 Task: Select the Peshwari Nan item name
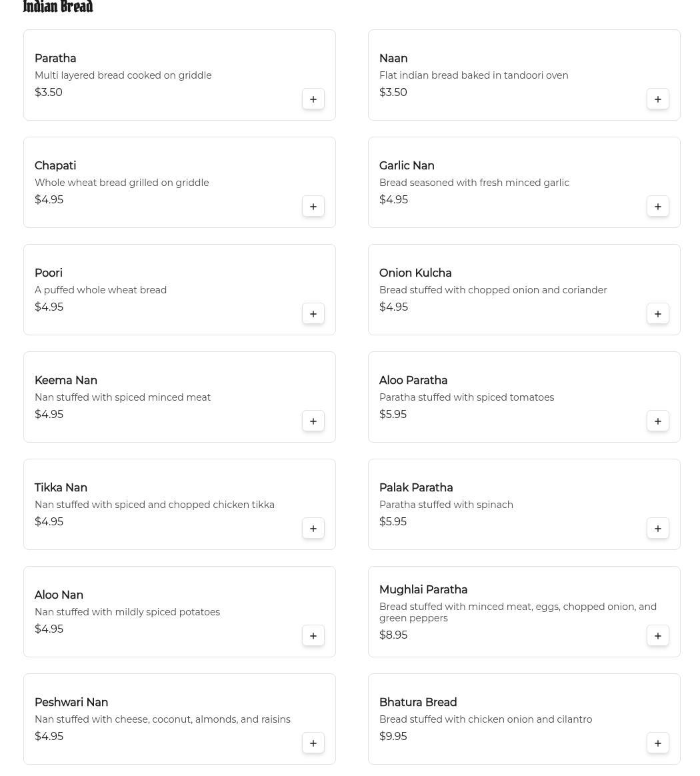pos(71,703)
